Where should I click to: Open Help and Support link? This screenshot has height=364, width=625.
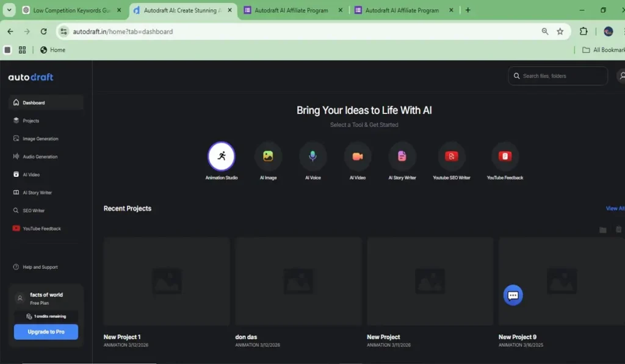tap(40, 267)
